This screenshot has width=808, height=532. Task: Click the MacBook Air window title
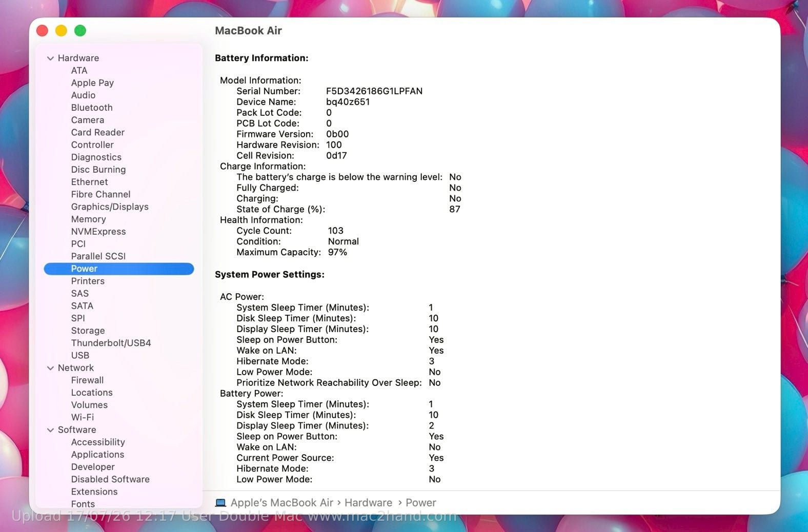coord(248,30)
